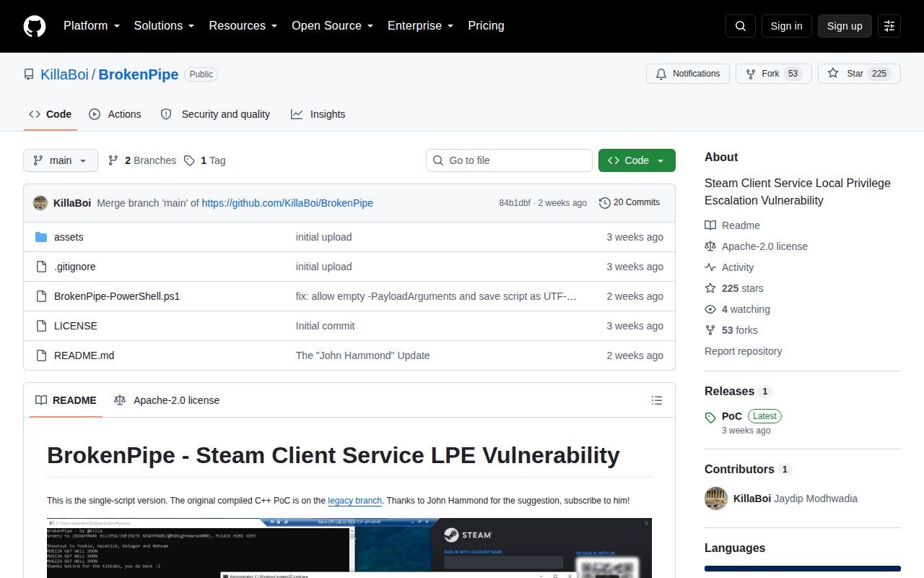
Task: Open the .gitignore file
Action: 75,267
